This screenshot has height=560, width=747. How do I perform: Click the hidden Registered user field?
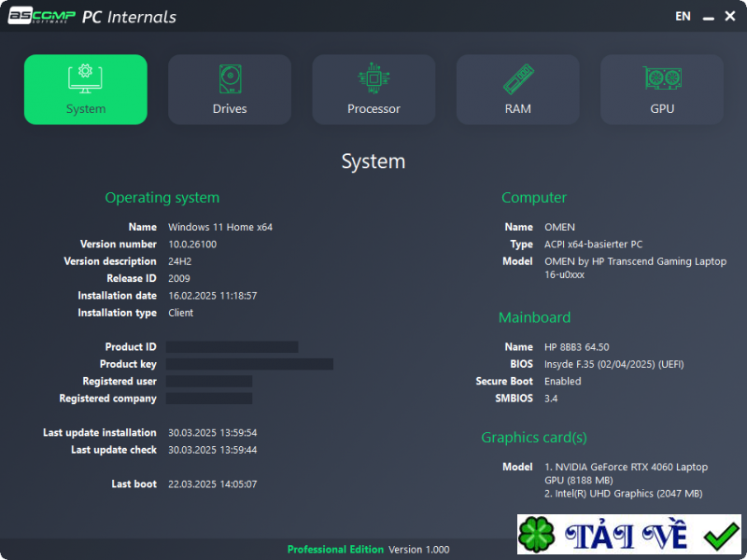point(209,382)
